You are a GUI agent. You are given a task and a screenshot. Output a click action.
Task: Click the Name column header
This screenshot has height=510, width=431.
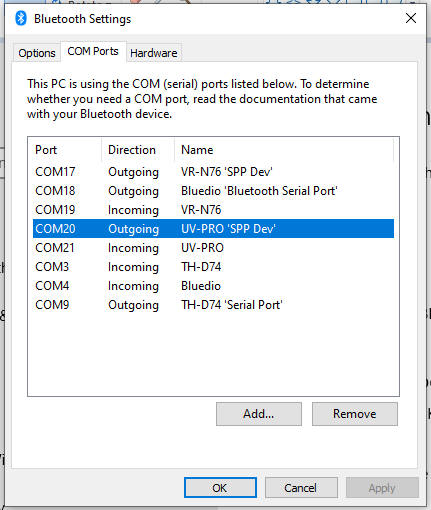point(284,150)
